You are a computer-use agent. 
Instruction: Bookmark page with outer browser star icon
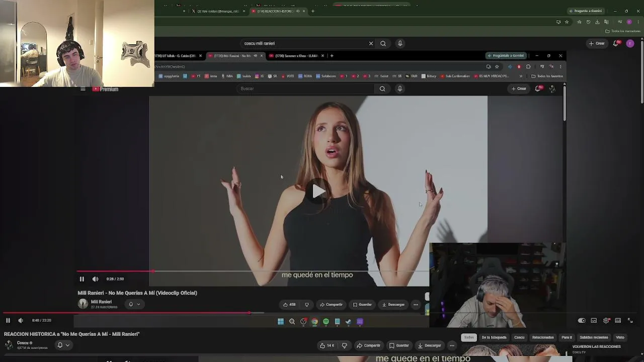pyautogui.click(x=567, y=22)
